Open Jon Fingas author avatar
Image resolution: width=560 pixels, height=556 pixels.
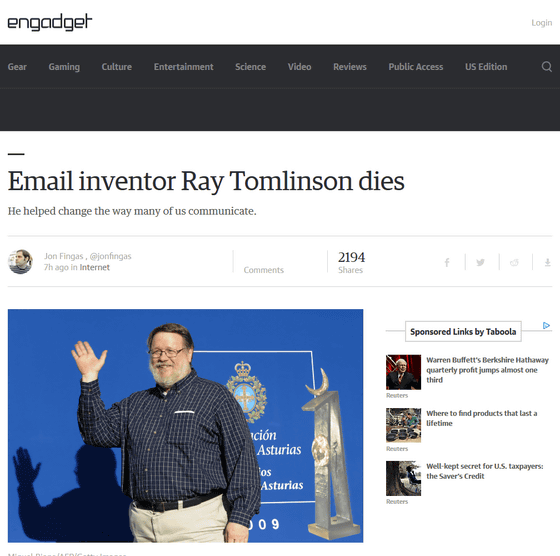click(x=20, y=262)
